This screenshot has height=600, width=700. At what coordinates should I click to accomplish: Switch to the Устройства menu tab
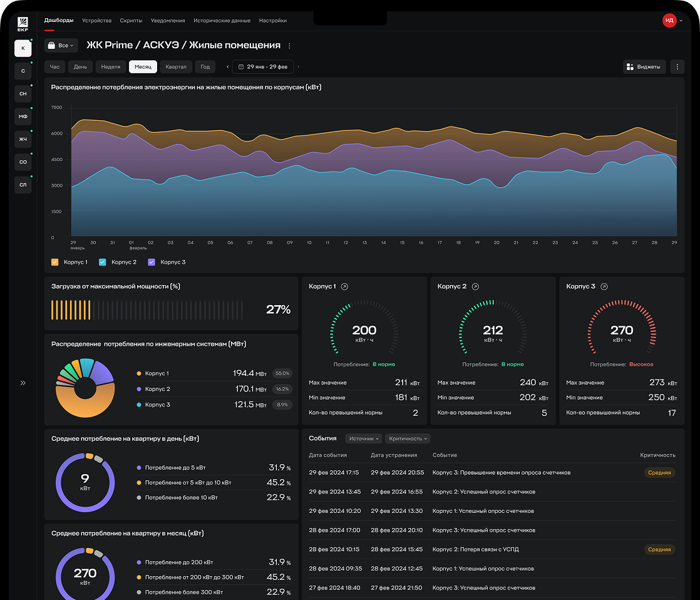96,21
